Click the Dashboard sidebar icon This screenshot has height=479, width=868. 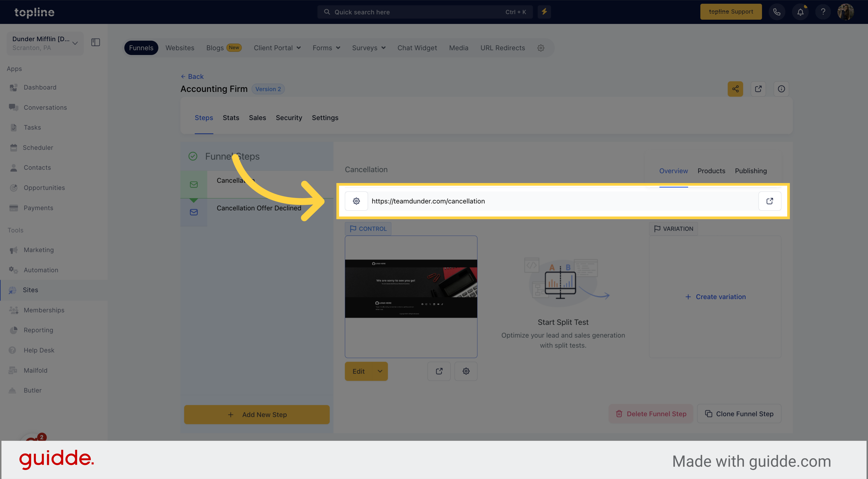pyautogui.click(x=14, y=88)
